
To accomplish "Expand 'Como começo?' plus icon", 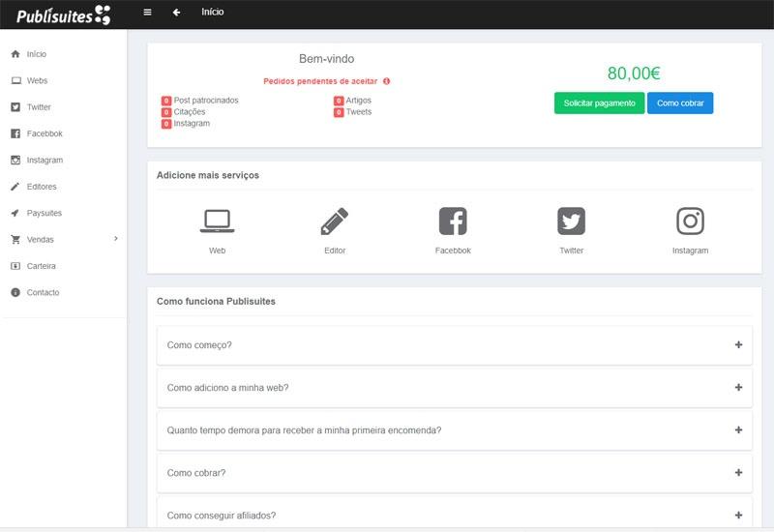I will [738, 345].
